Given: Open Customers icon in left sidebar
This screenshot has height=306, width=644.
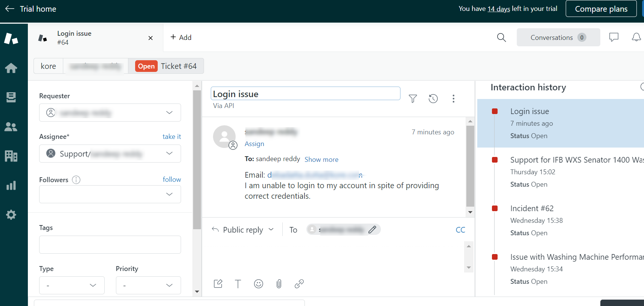Looking at the screenshot, I should point(11,127).
